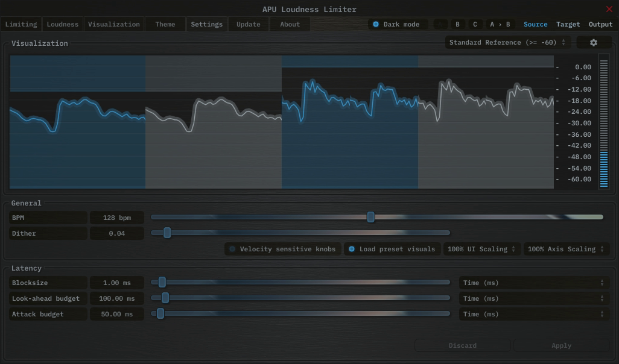Open the Standard Reference dropdown
The height and width of the screenshot is (364, 619).
[507, 43]
